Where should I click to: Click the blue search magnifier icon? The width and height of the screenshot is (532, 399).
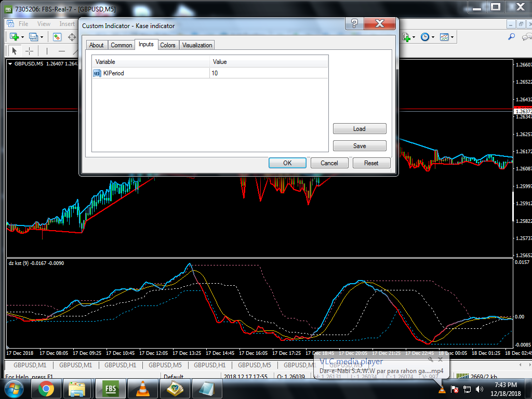pyautogui.click(x=511, y=37)
